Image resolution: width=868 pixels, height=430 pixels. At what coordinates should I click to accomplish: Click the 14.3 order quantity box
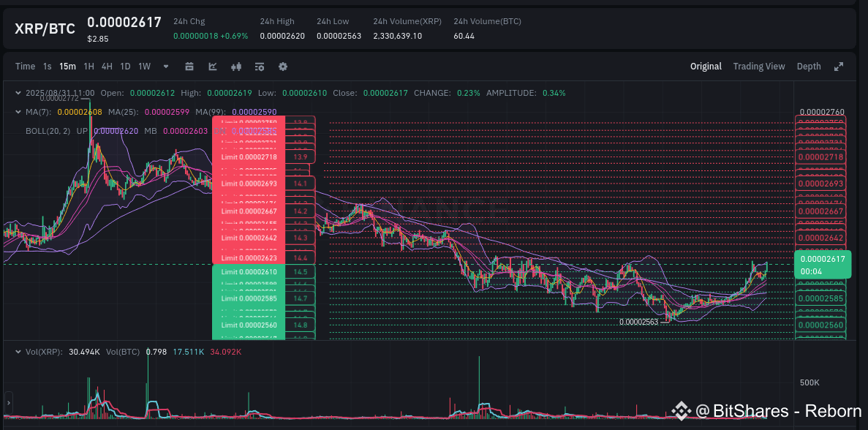(301, 238)
